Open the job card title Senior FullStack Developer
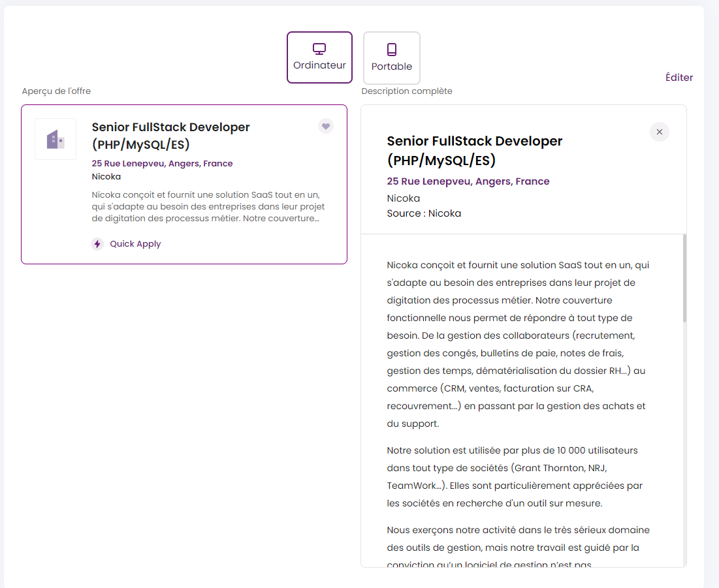This screenshot has height=588, width=719. [x=170, y=136]
